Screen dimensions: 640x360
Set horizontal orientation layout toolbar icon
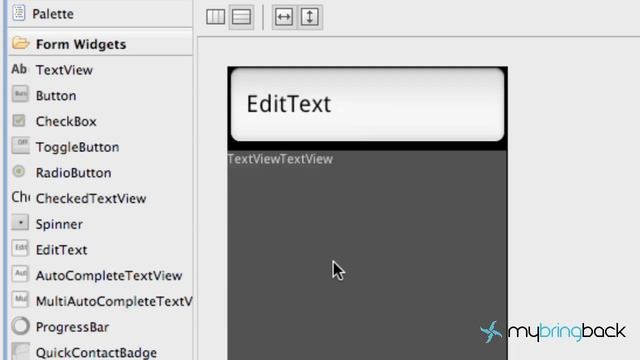216,17
